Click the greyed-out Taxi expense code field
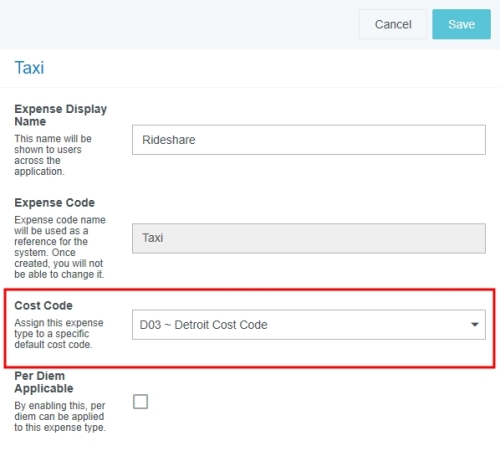The image size is (500, 451). 309,238
